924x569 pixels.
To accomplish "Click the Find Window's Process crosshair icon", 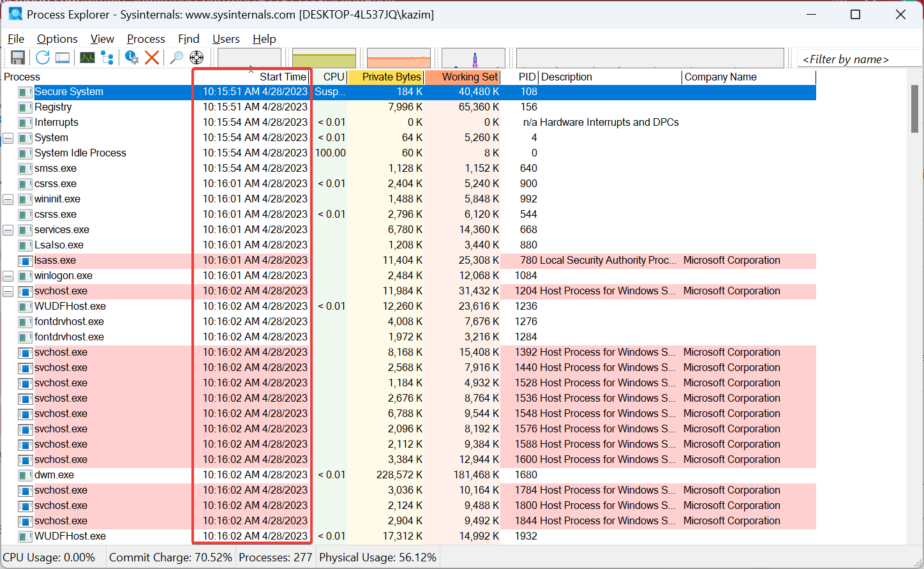I will pyautogui.click(x=197, y=57).
